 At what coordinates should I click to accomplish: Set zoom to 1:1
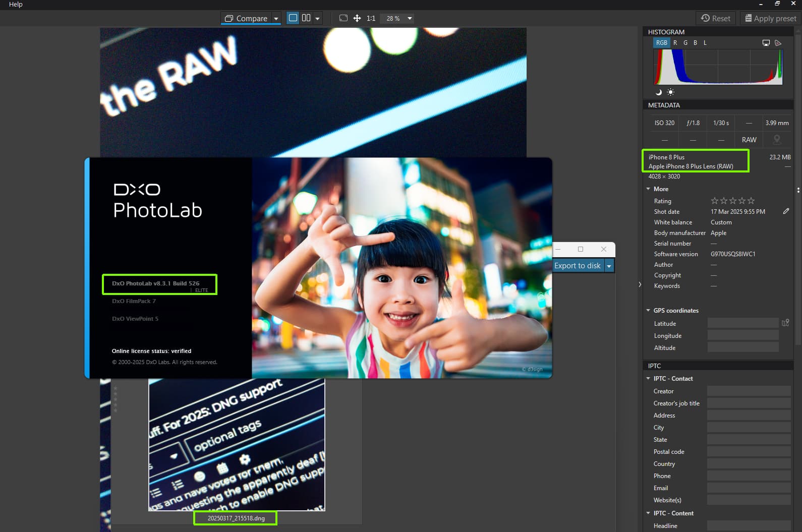(x=371, y=18)
